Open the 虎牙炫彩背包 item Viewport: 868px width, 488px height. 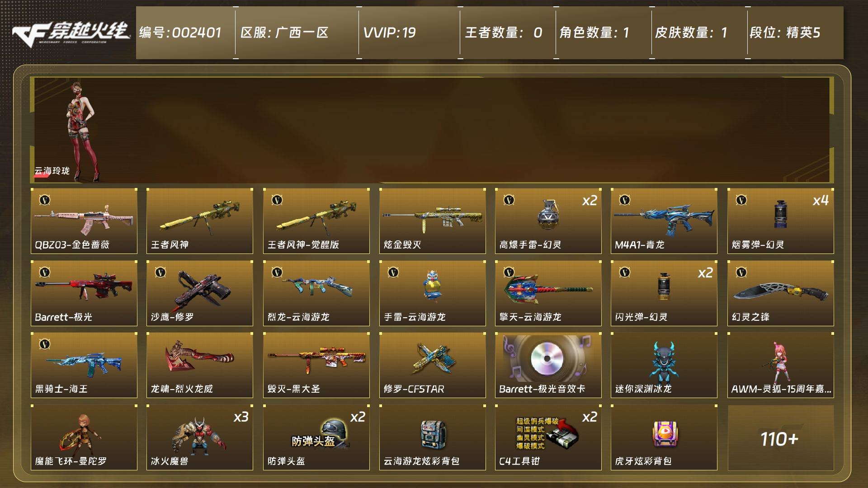coord(664,437)
